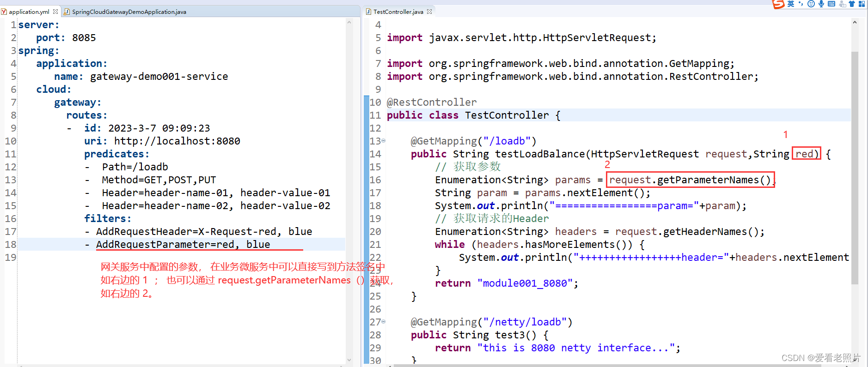868x367 pixels.
Task: Toggle Sogou punctuation mode icon
Action: click(x=801, y=4)
